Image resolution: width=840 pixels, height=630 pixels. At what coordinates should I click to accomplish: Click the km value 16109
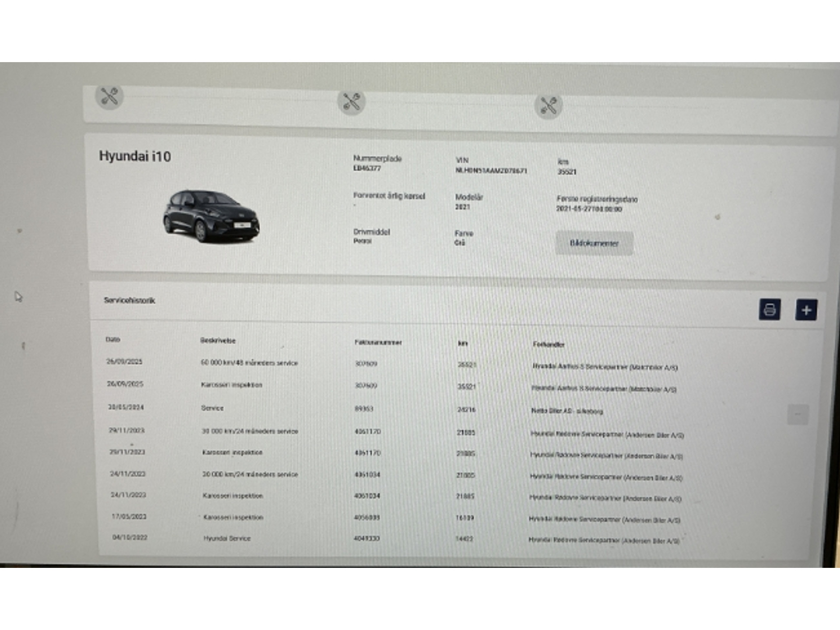pos(465,518)
